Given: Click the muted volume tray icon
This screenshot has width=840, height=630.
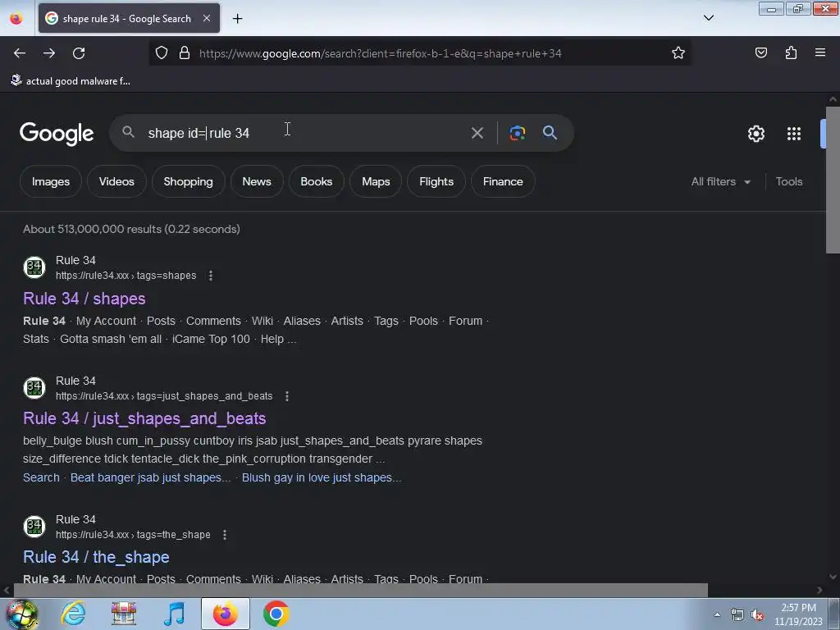Looking at the screenshot, I should [757, 615].
